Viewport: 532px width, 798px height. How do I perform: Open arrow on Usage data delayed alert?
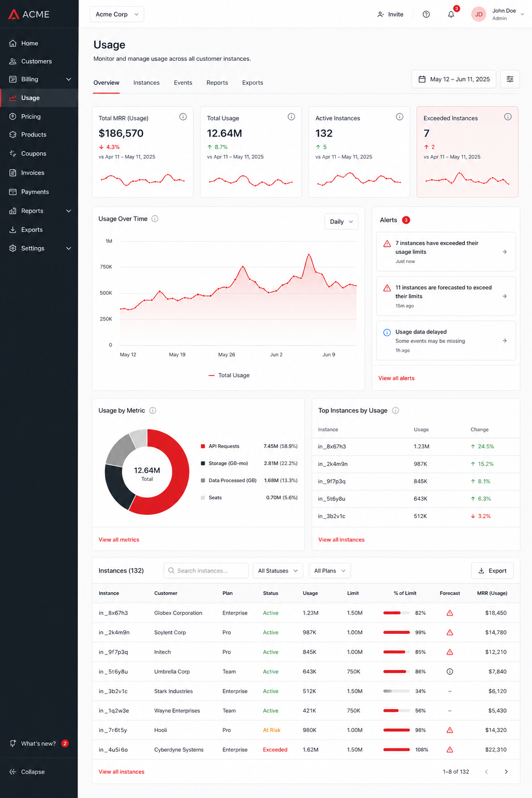coord(504,341)
